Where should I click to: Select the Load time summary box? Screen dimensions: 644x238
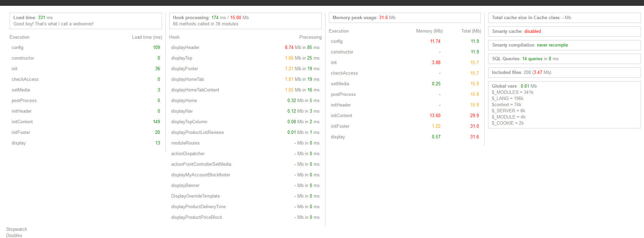[86, 21]
